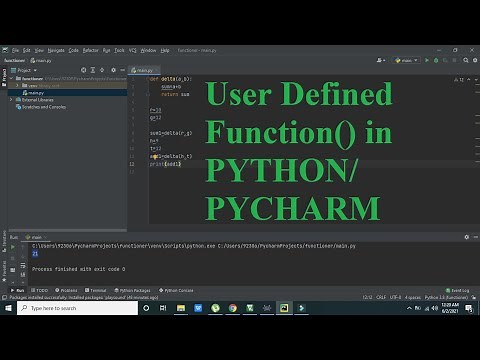
Task: Toggle soft-wrap icon in Run panel
Action: (23, 266)
